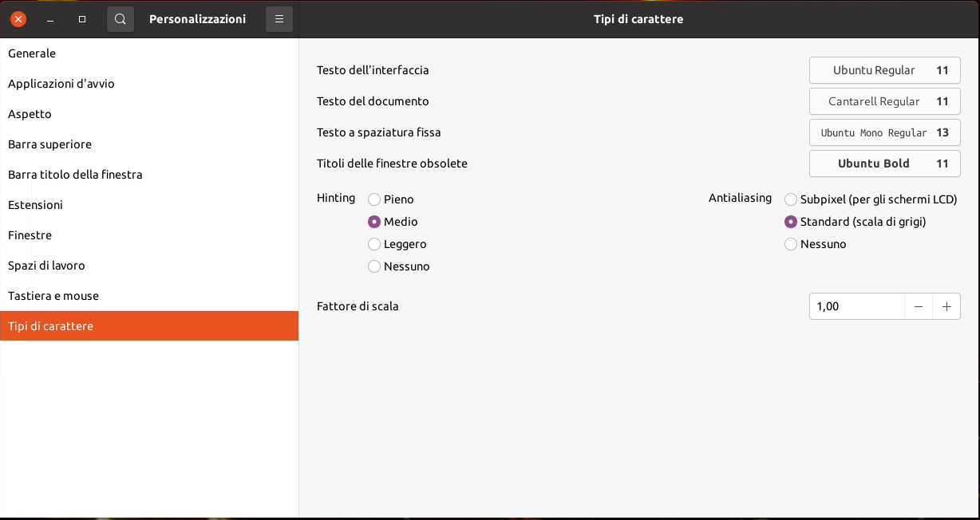Change legacy window titles font Ubuntu Bold
980x520 pixels.
pyautogui.click(x=884, y=163)
